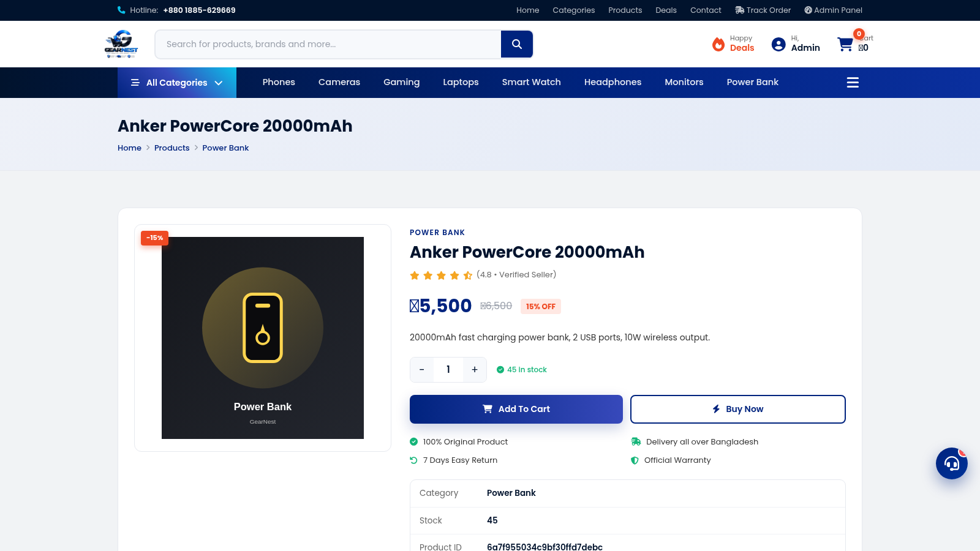This screenshot has height=551, width=980.
Task: Click the 5,500 sale price
Action: (441, 305)
